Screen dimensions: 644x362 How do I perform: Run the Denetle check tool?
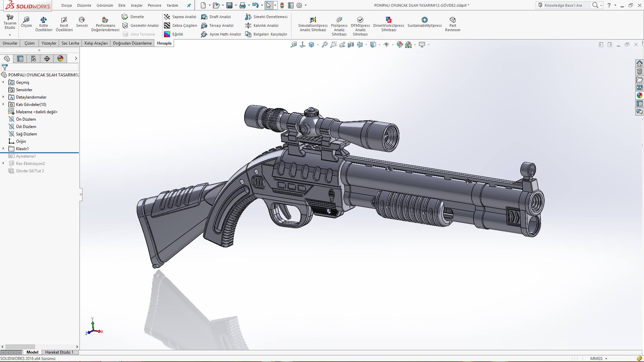click(x=133, y=17)
